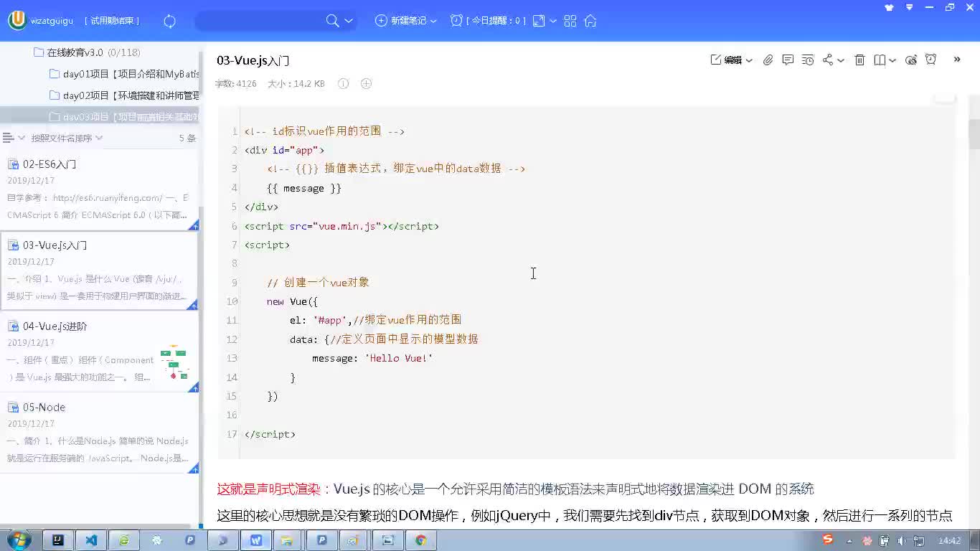Click 试用期结束 trial status link
Viewport: 980px width, 551px height.
(x=113, y=21)
